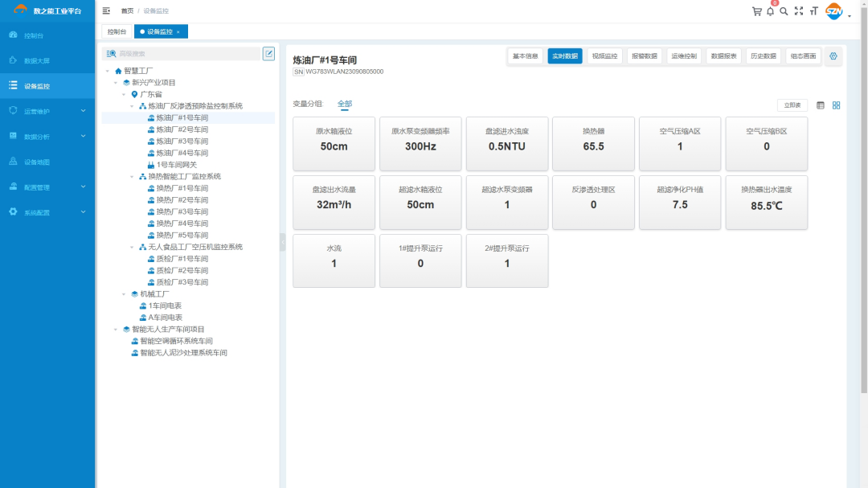Collapse the 换热智能工厂监控系统 node
Viewport: 868px width, 488px height.
pos(132,176)
